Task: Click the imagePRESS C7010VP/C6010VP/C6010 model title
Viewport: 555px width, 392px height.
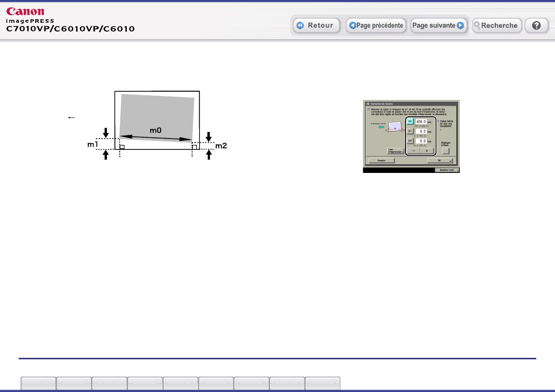Action: pos(70,26)
